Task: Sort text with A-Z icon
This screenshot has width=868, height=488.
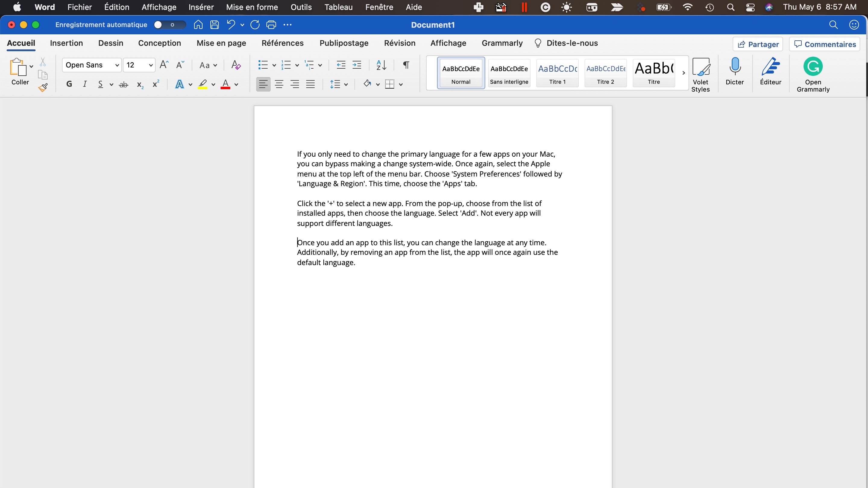Action: (x=381, y=65)
